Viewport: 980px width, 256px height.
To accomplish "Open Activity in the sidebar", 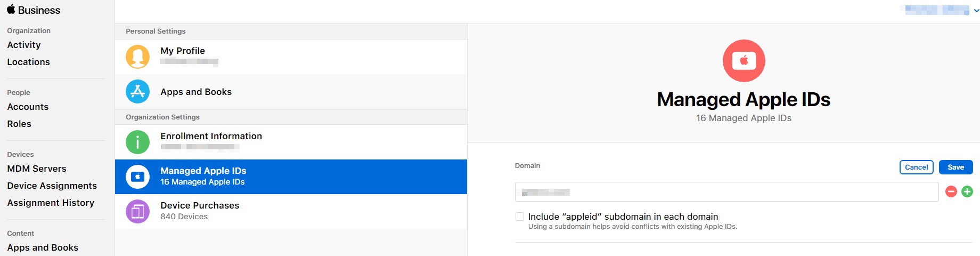I will [24, 45].
